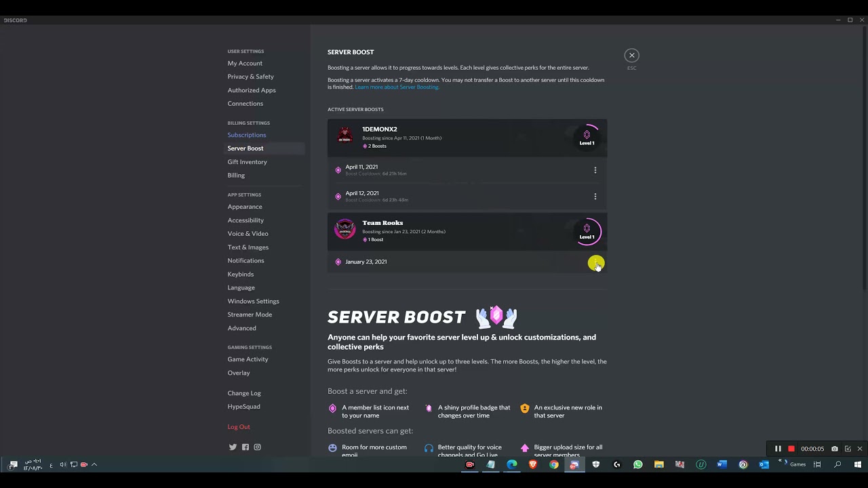
Task: Open Keybinds settings
Action: (x=241, y=274)
